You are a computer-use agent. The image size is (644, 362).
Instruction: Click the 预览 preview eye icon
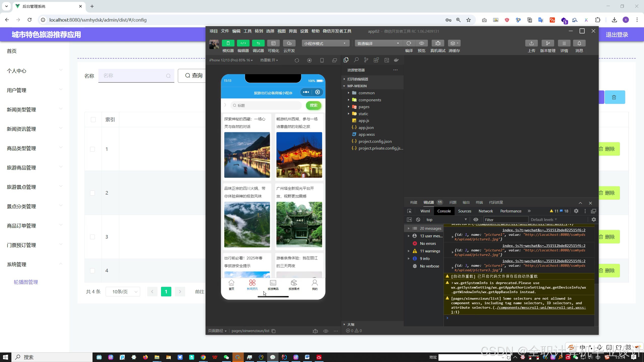coord(421,43)
